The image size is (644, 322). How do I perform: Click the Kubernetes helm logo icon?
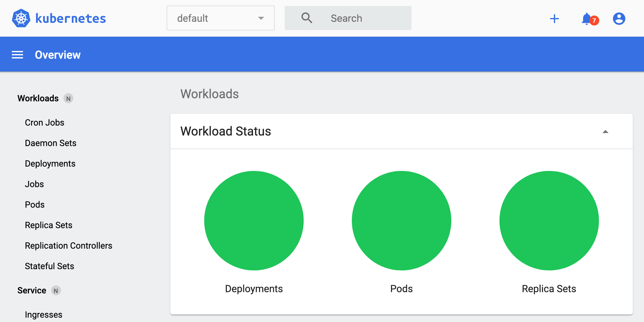coord(21,18)
